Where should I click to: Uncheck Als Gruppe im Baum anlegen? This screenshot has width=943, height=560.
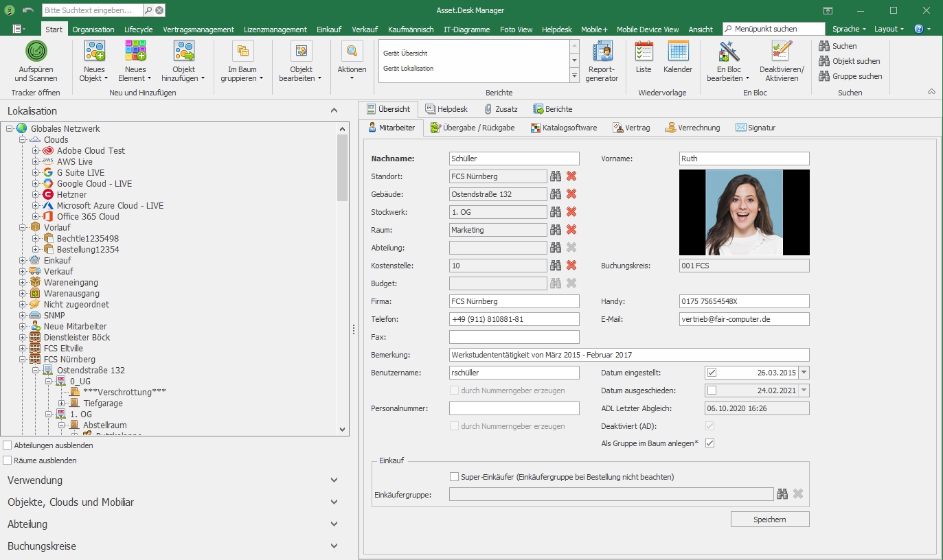click(x=710, y=443)
